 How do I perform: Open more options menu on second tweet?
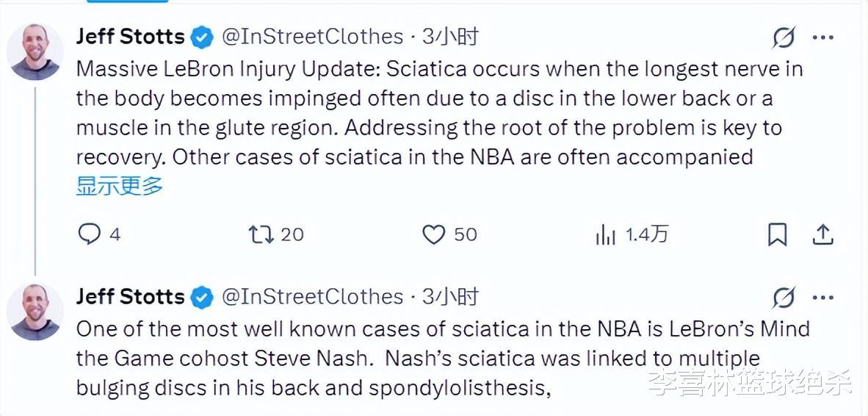(x=824, y=297)
